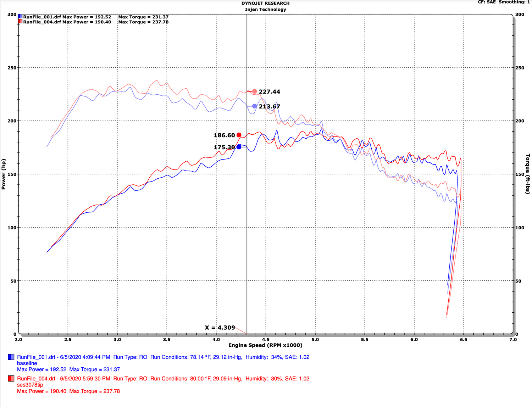532x407 pixels.
Task: Click the RunFile_001.drf Max Power legend text
Action: click(67, 17)
